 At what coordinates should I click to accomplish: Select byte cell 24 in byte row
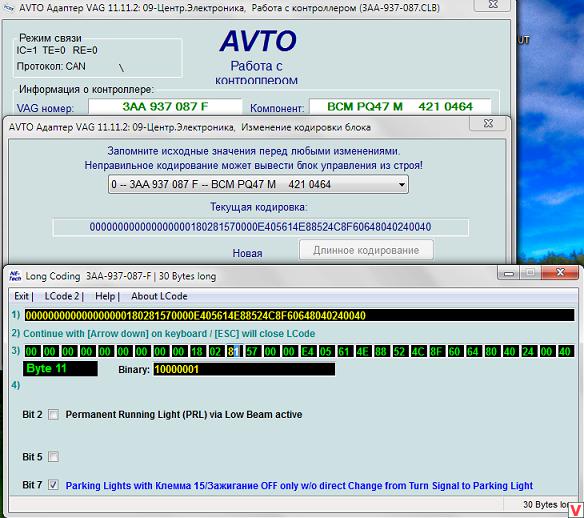pos(528,351)
